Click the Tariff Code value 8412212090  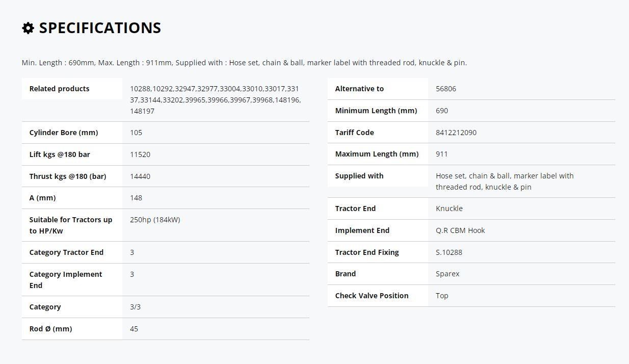click(456, 133)
